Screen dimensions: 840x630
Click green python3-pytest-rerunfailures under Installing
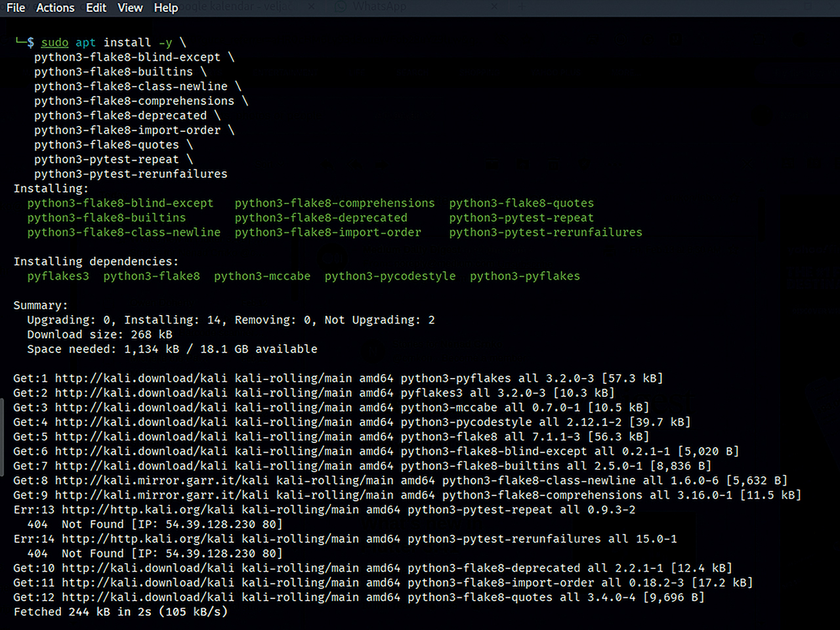click(545, 232)
